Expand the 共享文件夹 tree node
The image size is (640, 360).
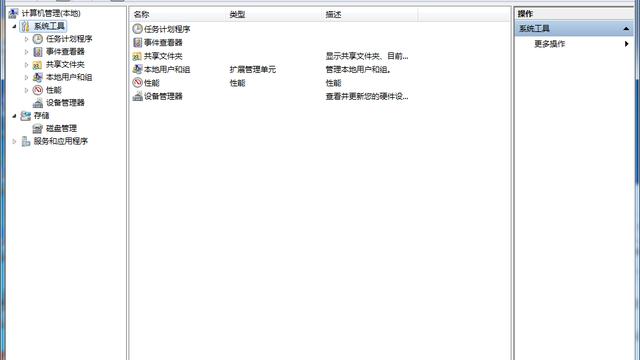(27, 64)
